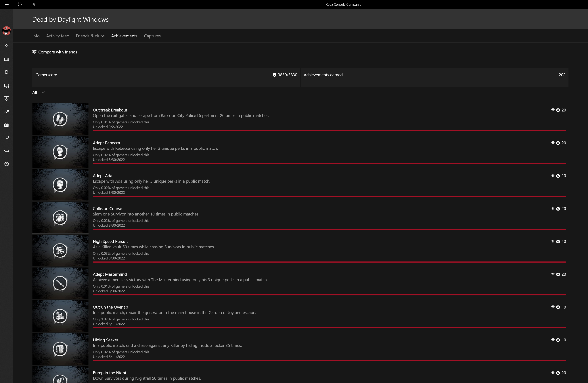Viewport: 588px width, 383px height.
Task: Open the hamburger menu in sidebar
Action: click(x=7, y=16)
